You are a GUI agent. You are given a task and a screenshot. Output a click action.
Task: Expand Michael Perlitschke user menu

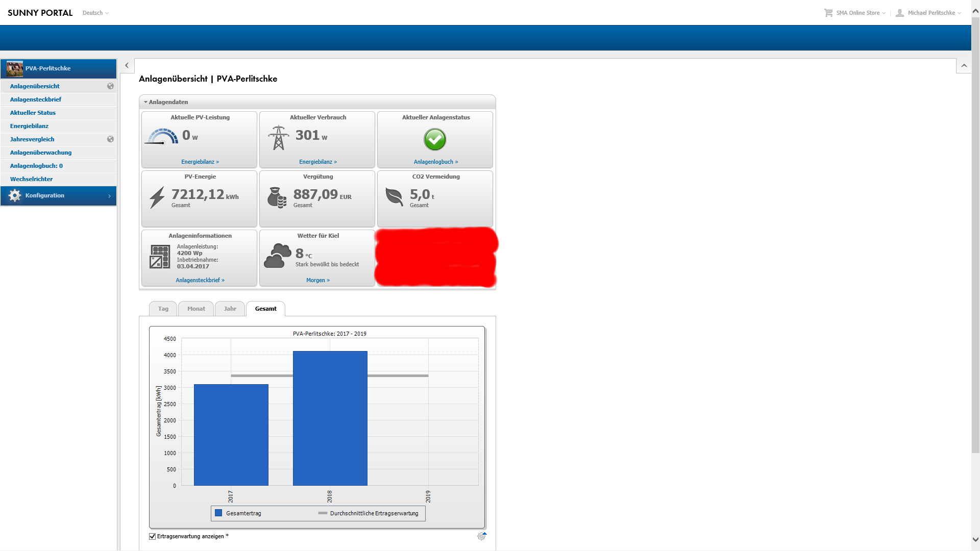pos(931,13)
